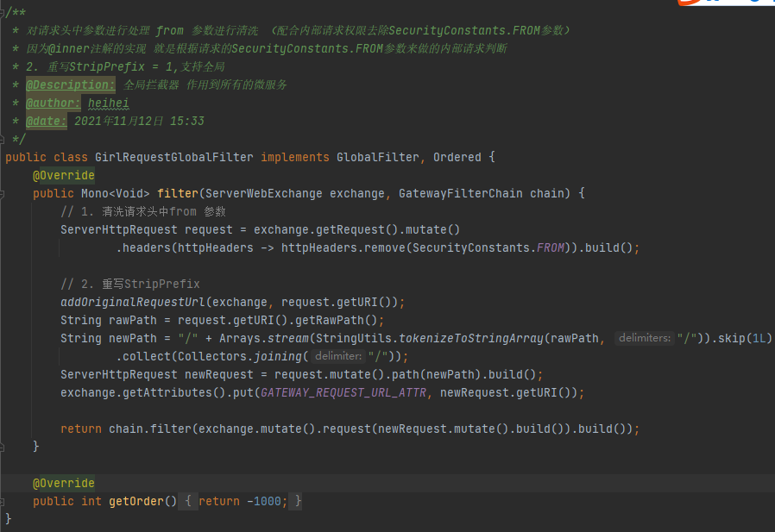Click "StripPrefix = 1" in the Javadoc comment
This screenshot has width=775, height=532.
(x=122, y=66)
